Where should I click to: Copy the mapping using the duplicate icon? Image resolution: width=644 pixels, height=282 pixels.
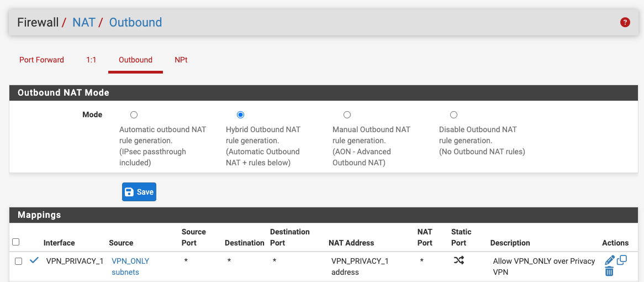[622, 260]
